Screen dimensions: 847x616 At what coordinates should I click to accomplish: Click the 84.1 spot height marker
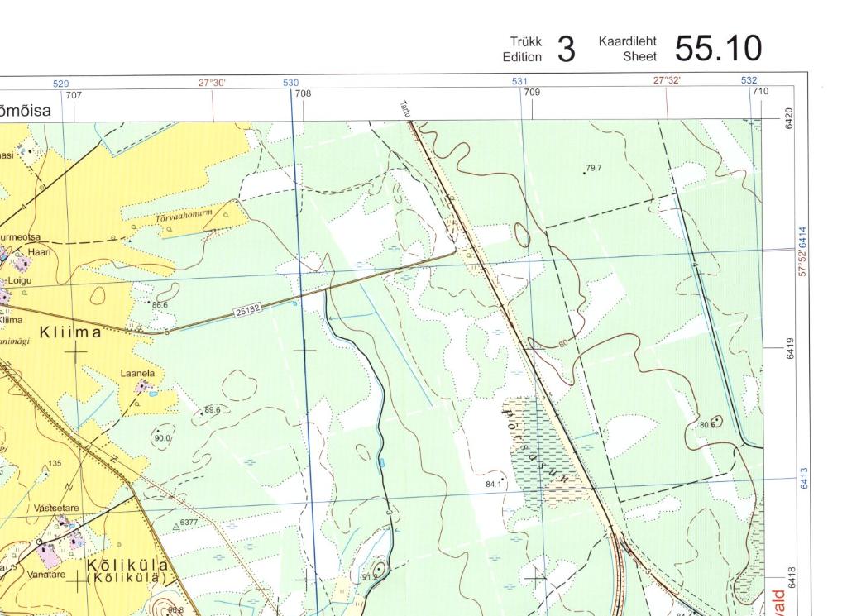[502, 480]
